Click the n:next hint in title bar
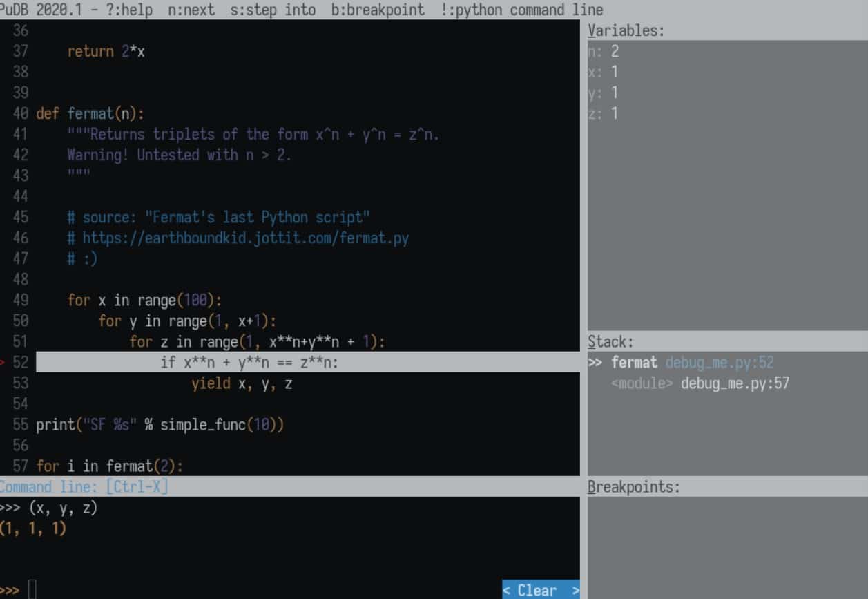The height and width of the screenshot is (599, 868). [191, 10]
